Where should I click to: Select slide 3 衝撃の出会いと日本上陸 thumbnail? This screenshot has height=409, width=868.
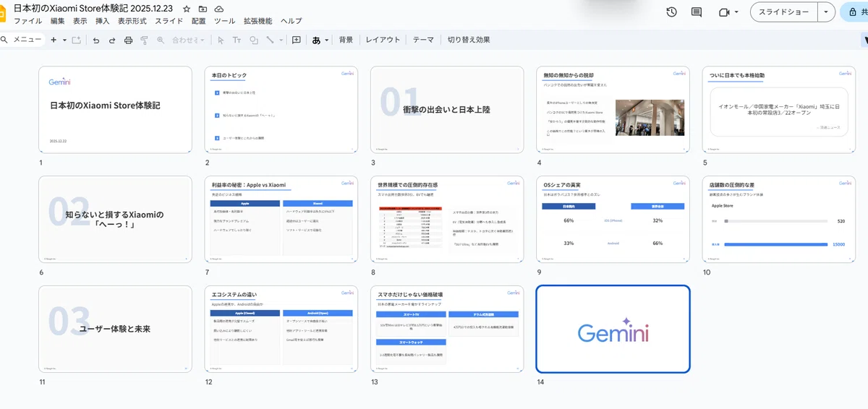coord(447,110)
